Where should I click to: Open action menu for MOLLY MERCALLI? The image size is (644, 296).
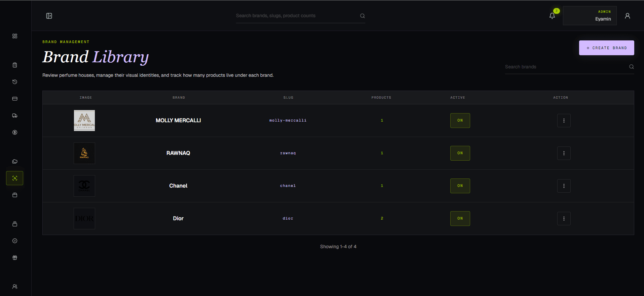point(564,121)
